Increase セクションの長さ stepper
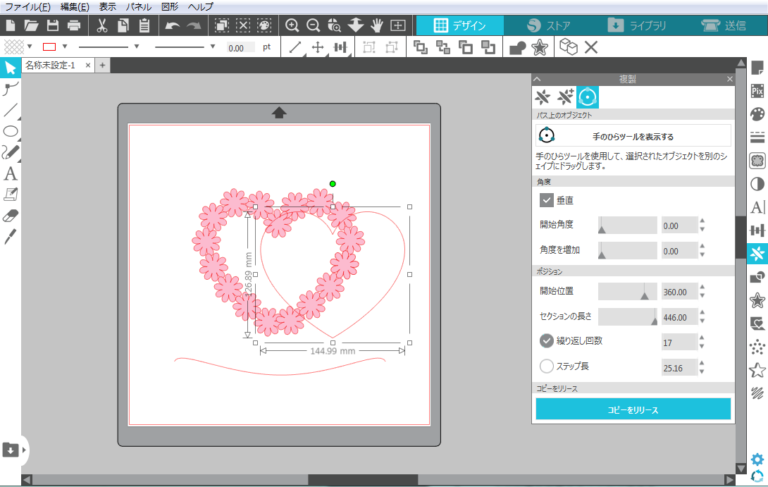This screenshot has width=768, height=487. [x=702, y=313]
